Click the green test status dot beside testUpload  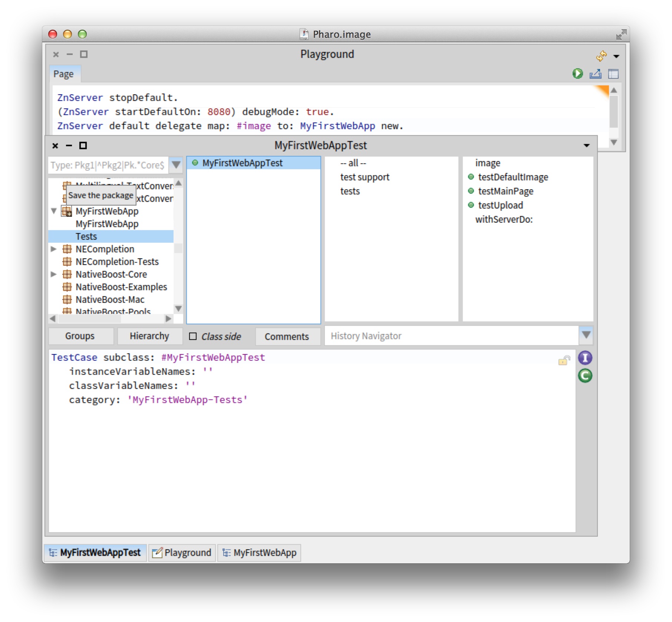click(471, 205)
